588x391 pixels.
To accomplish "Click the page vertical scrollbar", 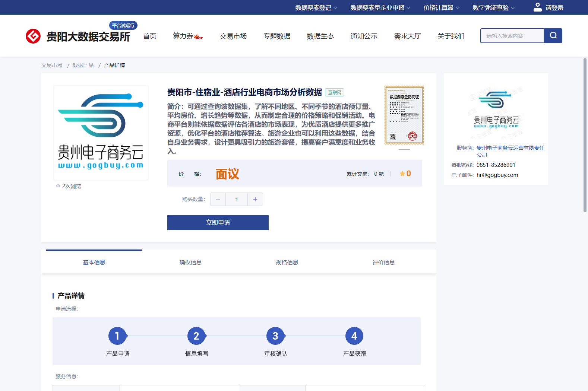I will (585, 135).
